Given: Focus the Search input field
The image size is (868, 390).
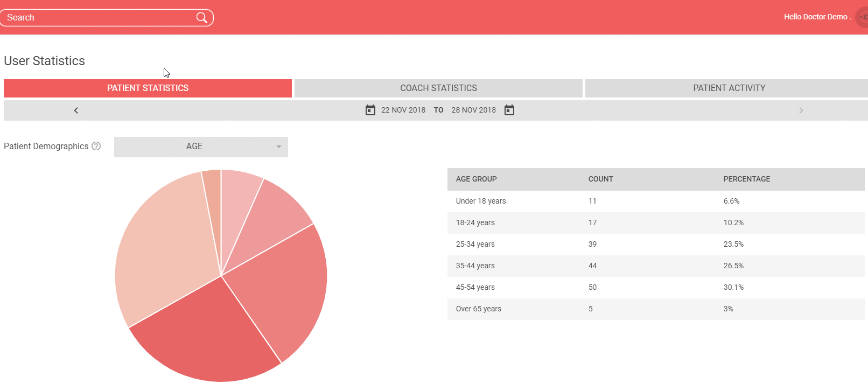Looking at the screenshot, I should [100, 18].
